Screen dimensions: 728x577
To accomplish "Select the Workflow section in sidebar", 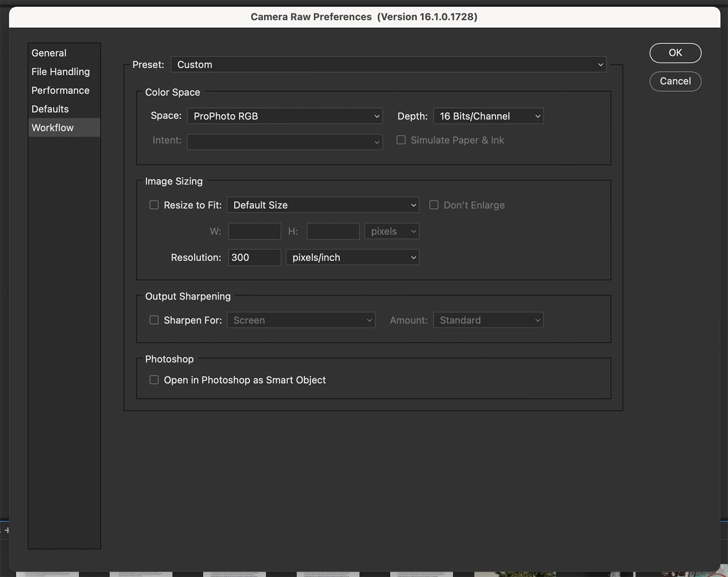I will 64,128.
